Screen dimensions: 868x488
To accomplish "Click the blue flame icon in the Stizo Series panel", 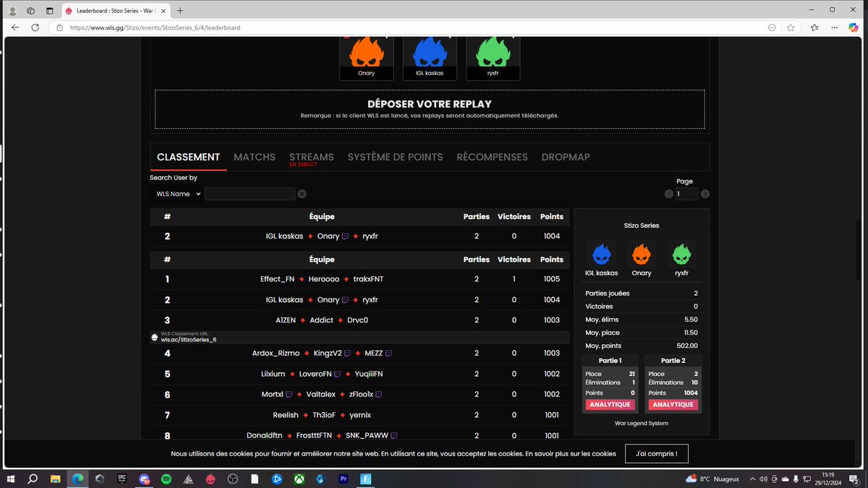I will click(602, 254).
